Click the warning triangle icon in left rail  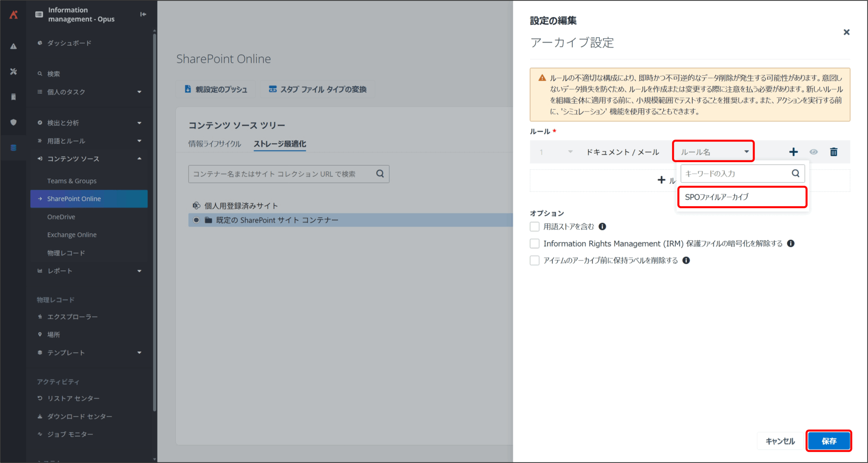14,46
